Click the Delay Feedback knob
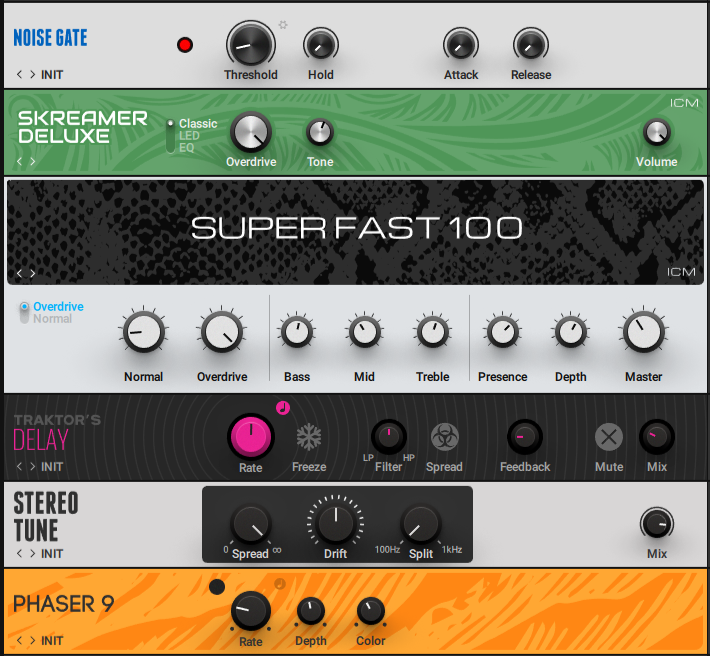The image size is (710, 656). point(525,437)
